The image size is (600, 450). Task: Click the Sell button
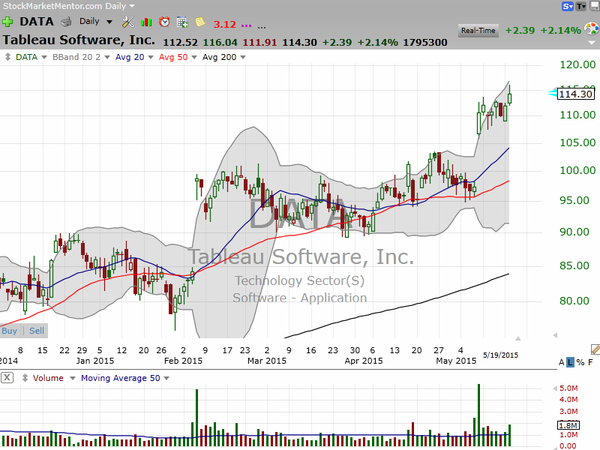pos(37,331)
